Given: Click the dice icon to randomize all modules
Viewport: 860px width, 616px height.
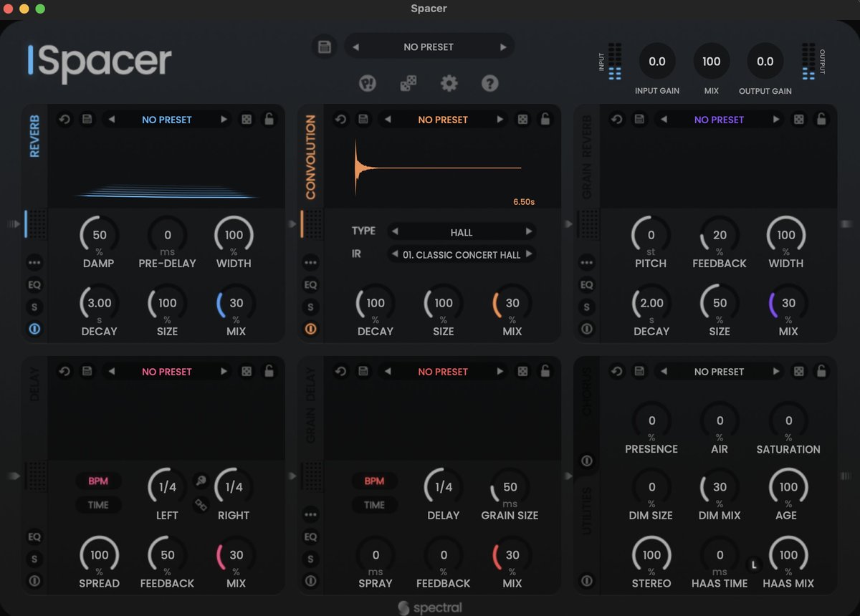Looking at the screenshot, I should click(x=408, y=82).
